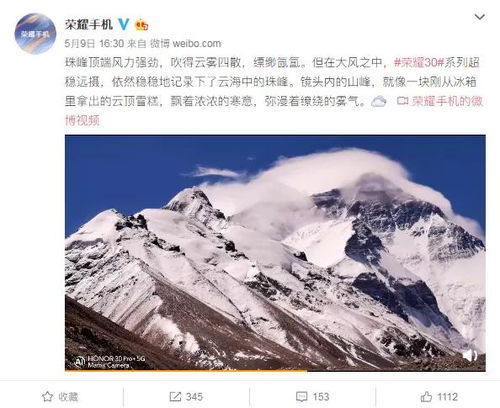The height and width of the screenshot is (408, 500).
Task: Open the post timestamp 5月9日 16:30
Action: (x=94, y=43)
